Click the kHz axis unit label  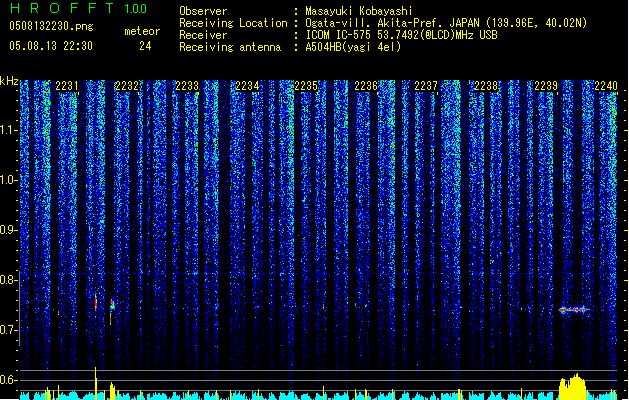click(9, 81)
